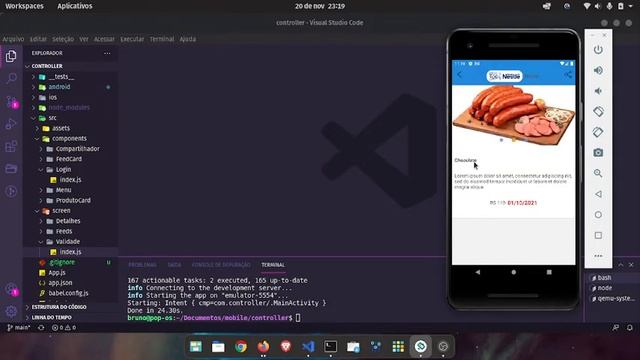
Task: Expand the ESTRUTURA DO CÓDIGO section
Action: [x=59, y=307]
